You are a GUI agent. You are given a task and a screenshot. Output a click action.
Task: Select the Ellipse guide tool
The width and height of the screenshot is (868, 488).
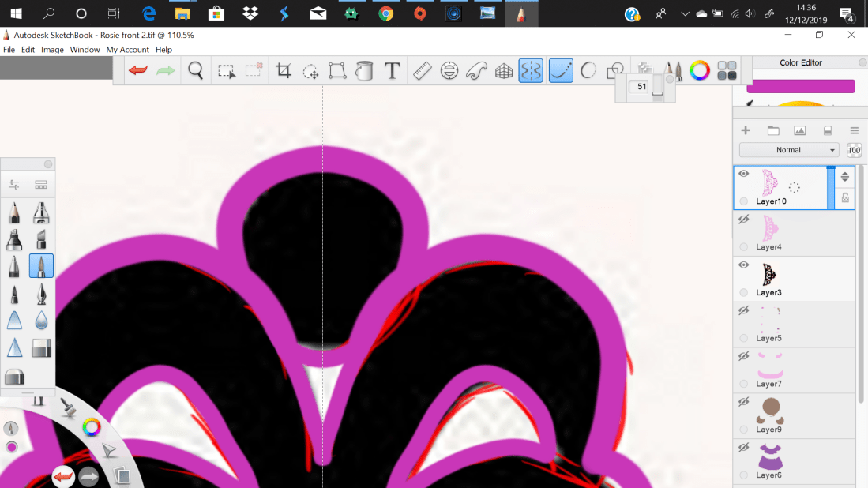pos(449,70)
